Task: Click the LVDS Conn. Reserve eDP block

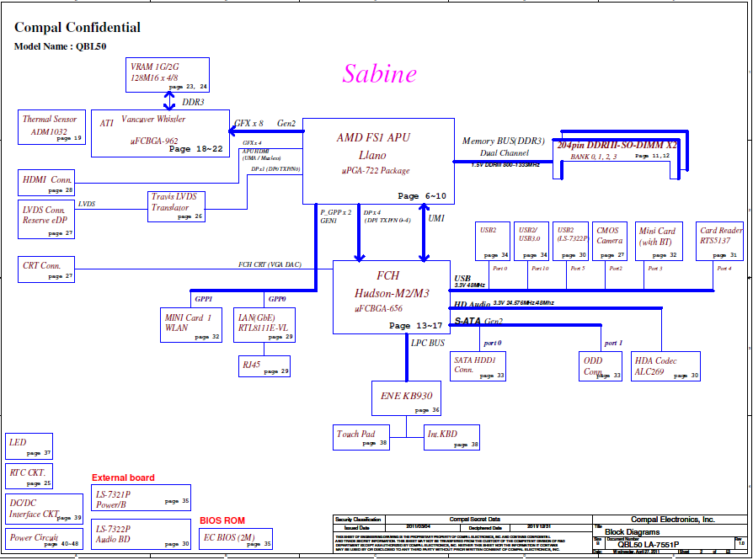Action: [46, 219]
